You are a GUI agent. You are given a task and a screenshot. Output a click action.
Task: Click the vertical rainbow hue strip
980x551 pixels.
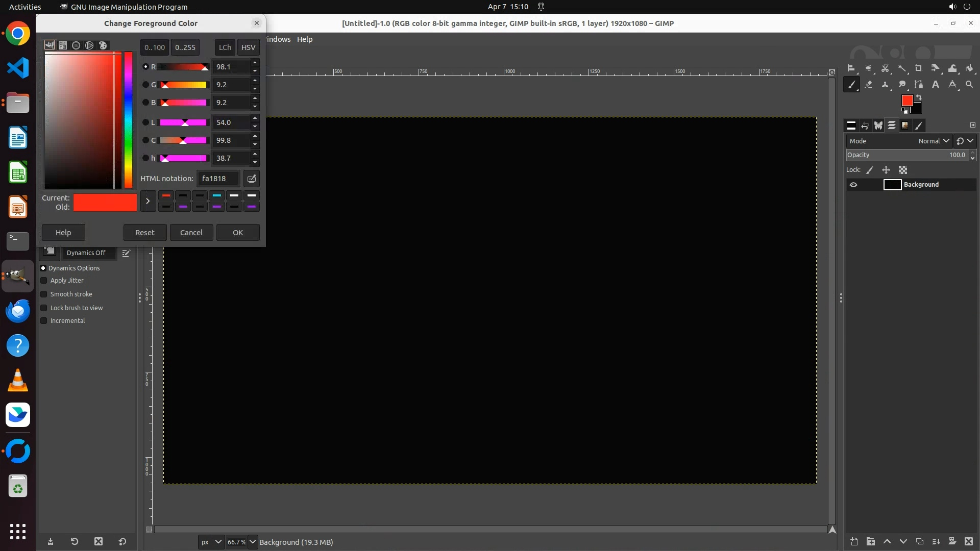pos(128,120)
